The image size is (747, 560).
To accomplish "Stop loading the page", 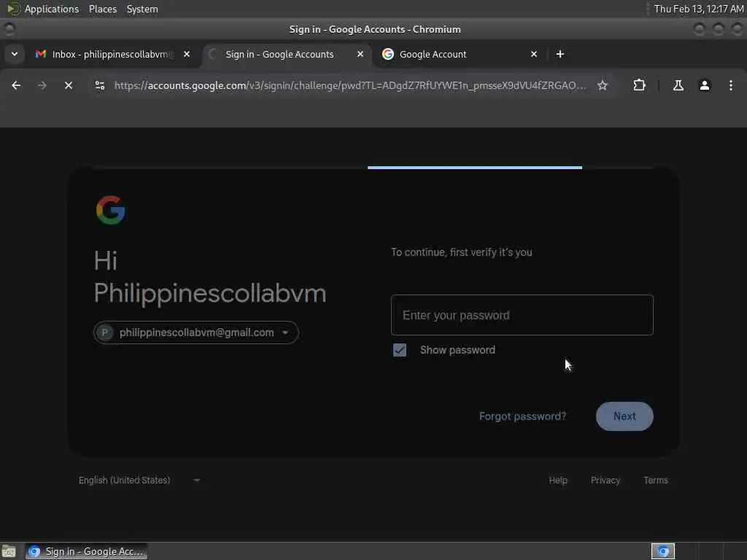I will [x=68, y=85].
